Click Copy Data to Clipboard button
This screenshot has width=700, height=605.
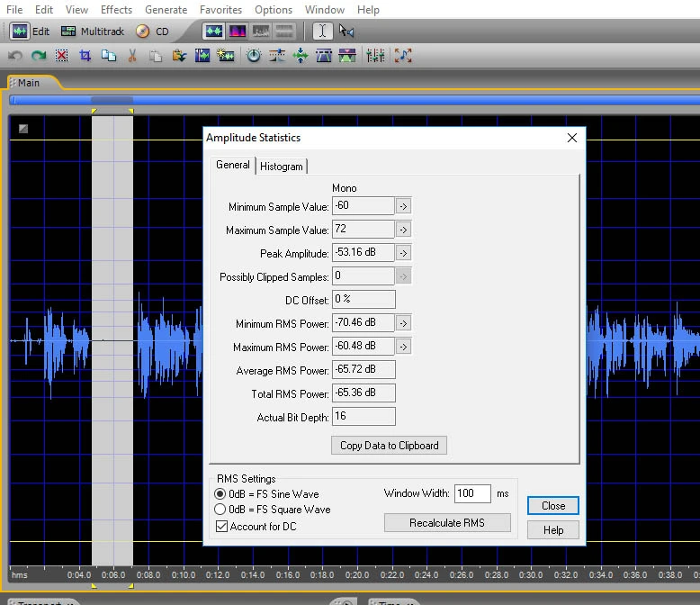click(x=390, y=445)
